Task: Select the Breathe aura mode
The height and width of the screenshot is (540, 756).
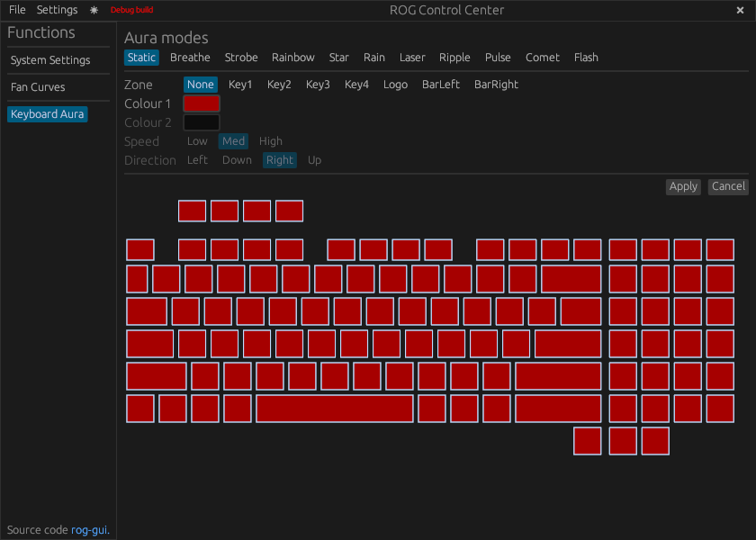Action: coord(190,58)
